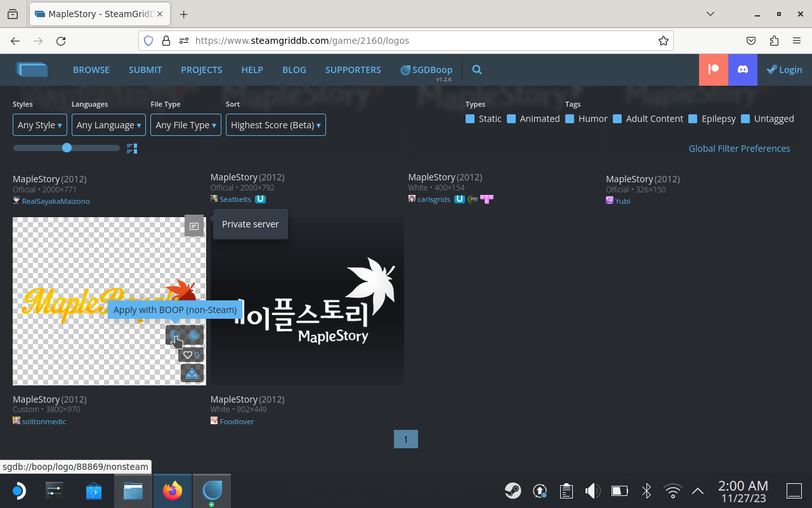Open the SUBMIT menu item
Screen dimensions: 812x508
point(145,70)
